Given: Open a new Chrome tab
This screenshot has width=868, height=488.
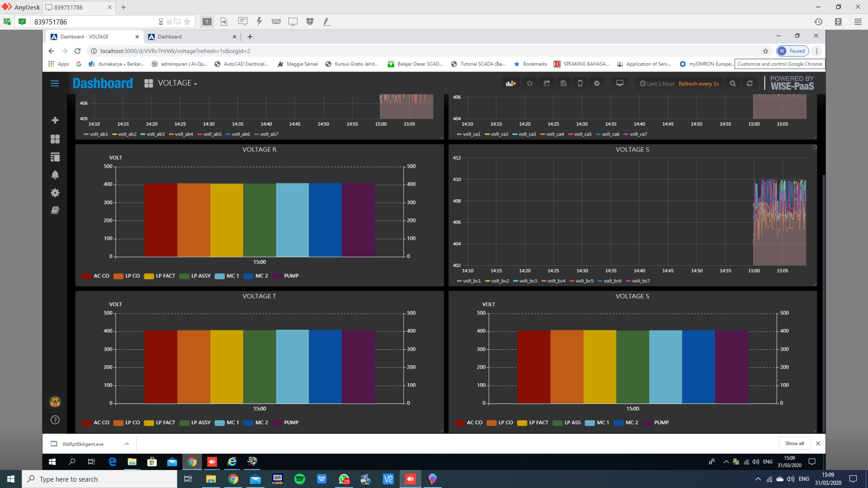Looking at the screenshot, I should tap(250, 37).
